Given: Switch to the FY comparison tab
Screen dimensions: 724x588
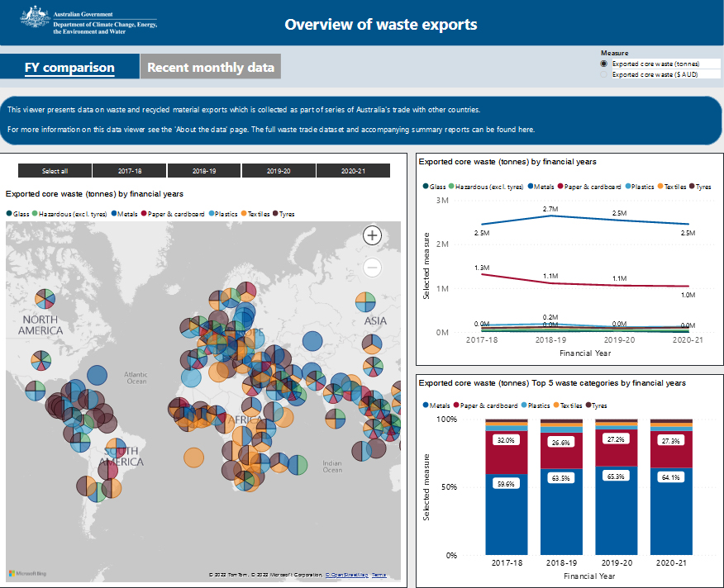Looking at the screenshot, I should (69, 67).
